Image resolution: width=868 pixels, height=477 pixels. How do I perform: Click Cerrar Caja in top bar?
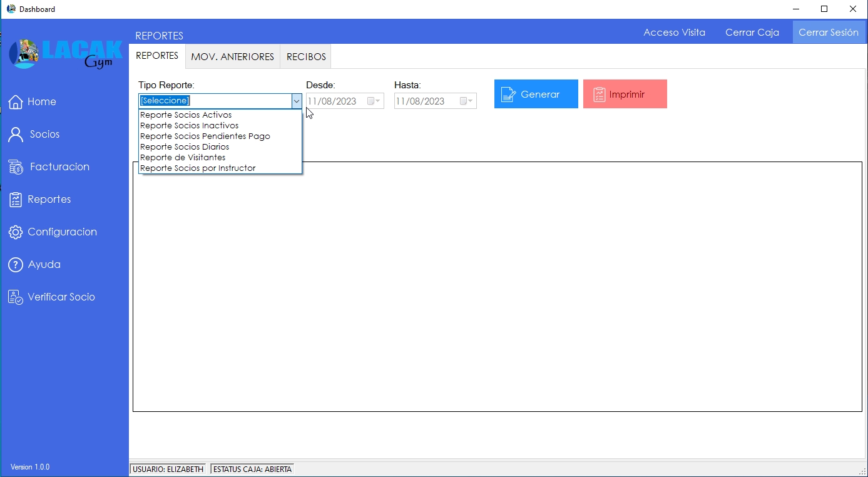752,33
